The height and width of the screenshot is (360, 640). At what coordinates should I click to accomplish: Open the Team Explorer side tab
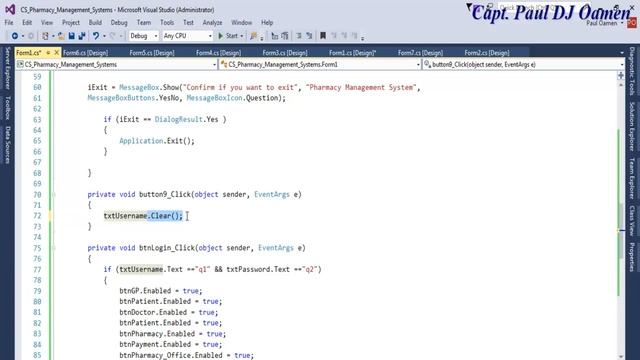632,178
